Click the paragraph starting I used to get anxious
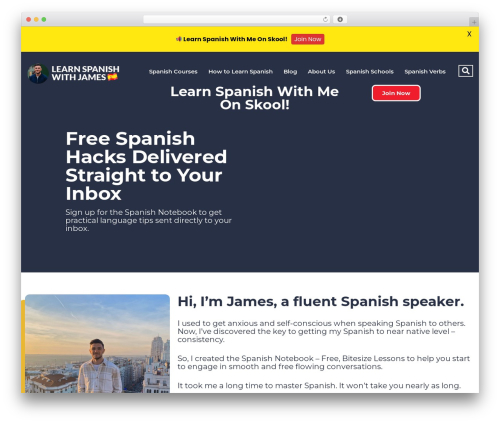Screen dimensions: 500x423 321,331
